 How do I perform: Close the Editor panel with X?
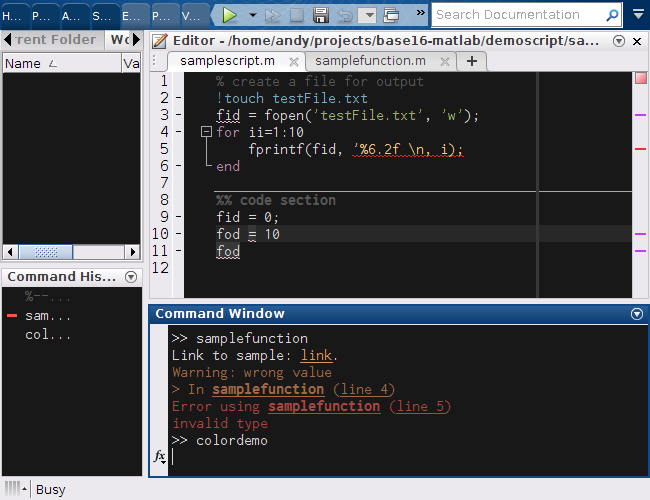(637, 41)
